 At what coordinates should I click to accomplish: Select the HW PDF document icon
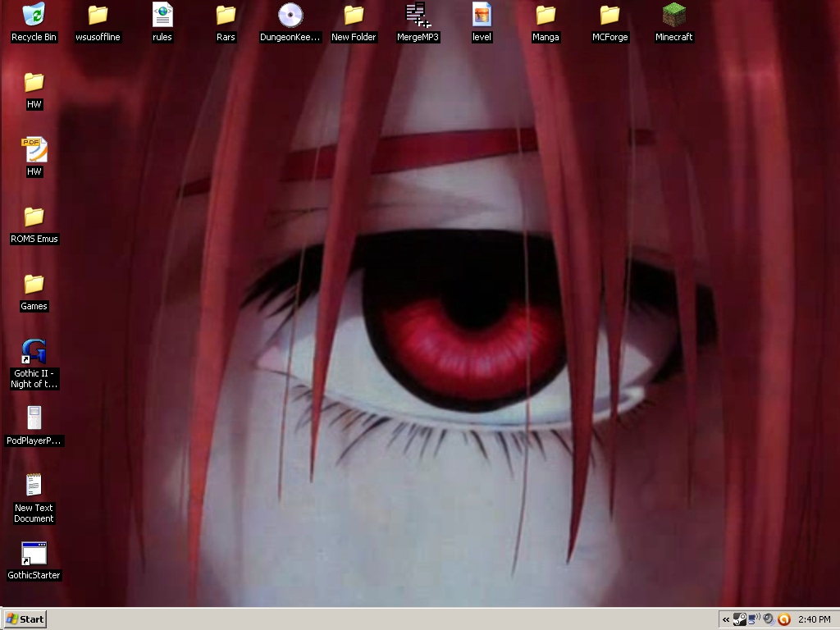tap(34, 149)
